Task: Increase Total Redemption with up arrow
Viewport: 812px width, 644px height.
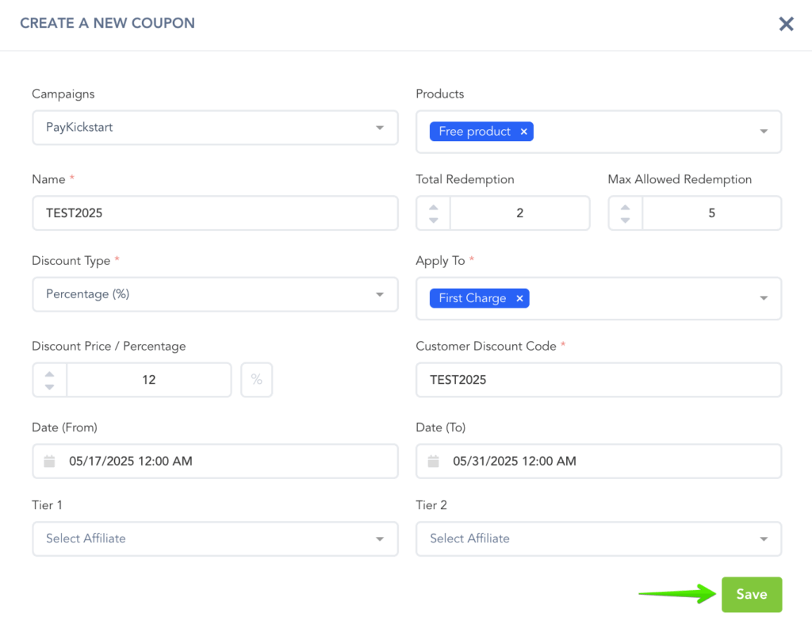Action: pyautogui.click(x=434, y=208)
